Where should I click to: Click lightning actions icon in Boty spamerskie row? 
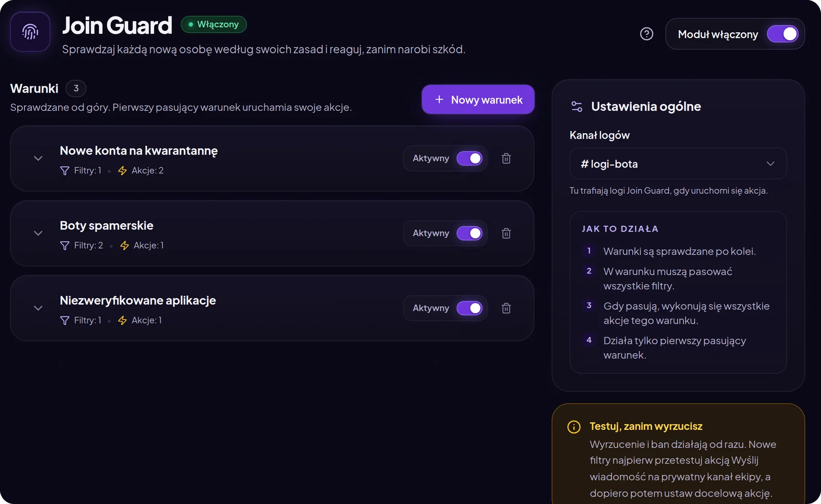tap(125, 245)
